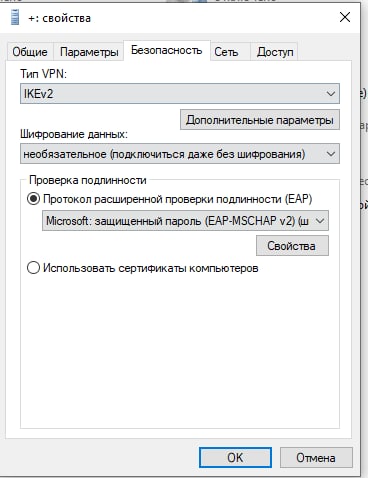Select the Безопасность tab

pyautogui.click(x=167, y=50)
